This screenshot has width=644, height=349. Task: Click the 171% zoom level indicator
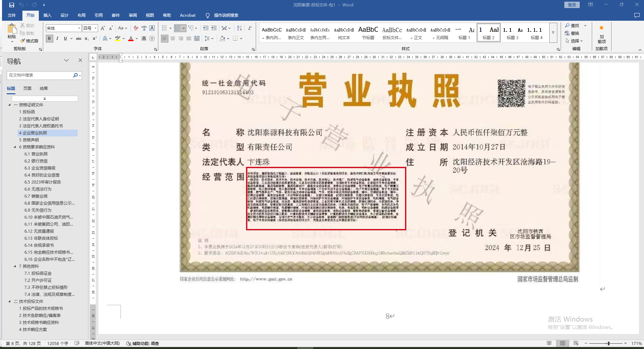click(x=636, y=343)
